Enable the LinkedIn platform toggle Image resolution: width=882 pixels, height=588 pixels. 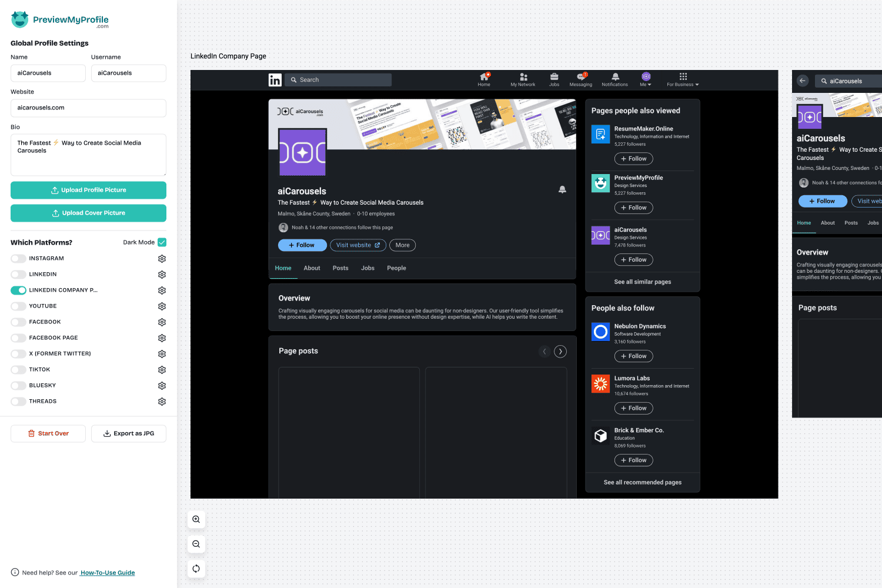click(x=19, y=275)
